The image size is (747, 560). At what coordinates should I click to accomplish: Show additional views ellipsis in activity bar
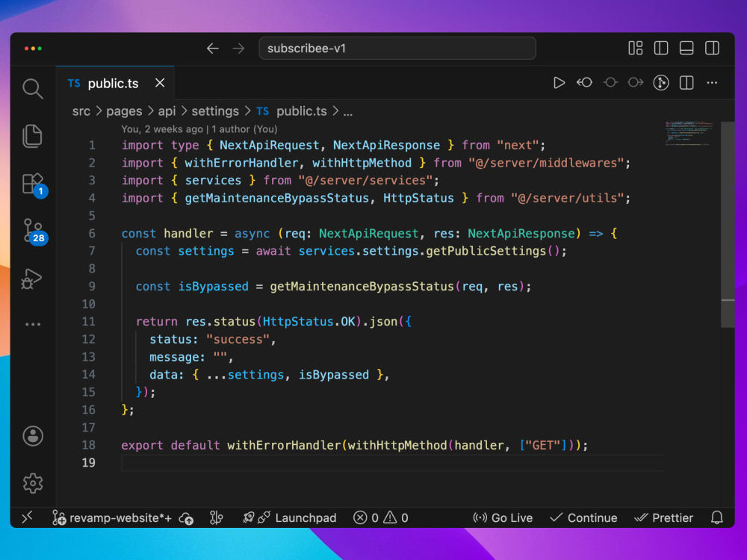click(32, 324)
